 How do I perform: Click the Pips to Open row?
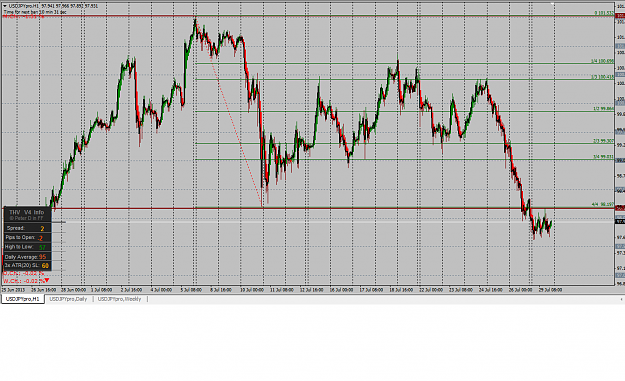coord(27,238)
